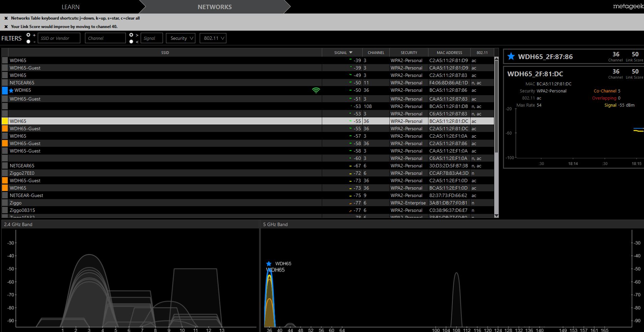The width and height of the screenshot is (644, 332).
Task: Sort by MAC ADDRESS column header
Action: tap(449, 53)
